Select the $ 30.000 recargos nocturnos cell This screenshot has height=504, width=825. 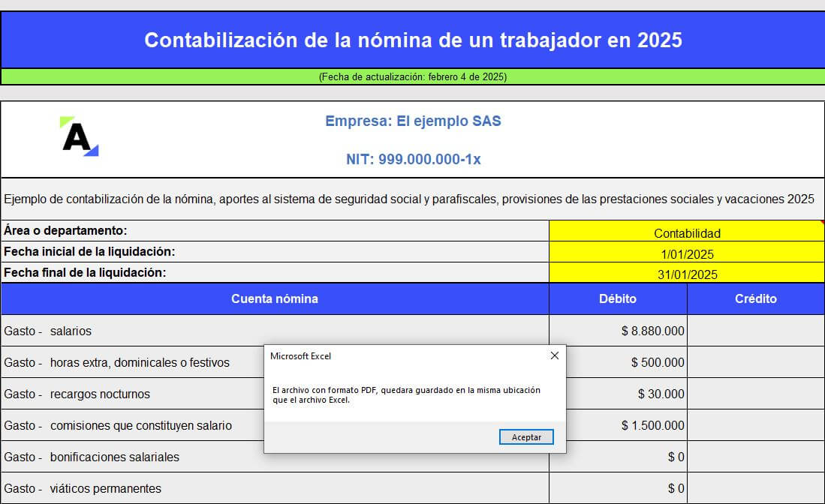click(x=618, y=394)
